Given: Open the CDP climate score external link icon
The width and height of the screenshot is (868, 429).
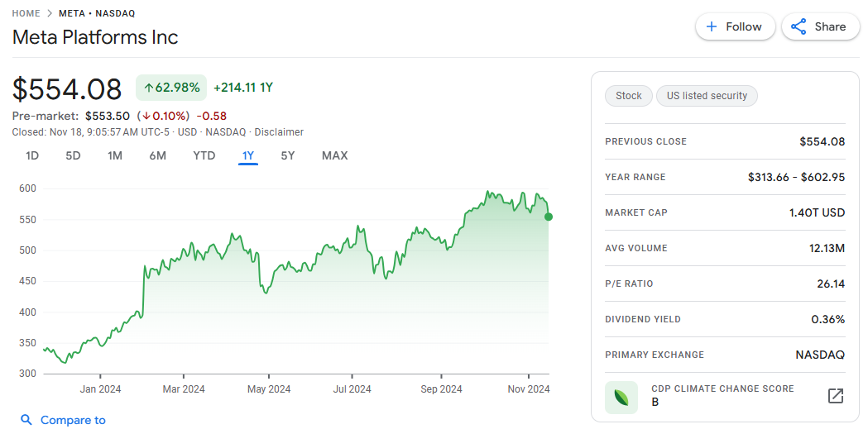Looking at the screenshot, I should [836, 396].
